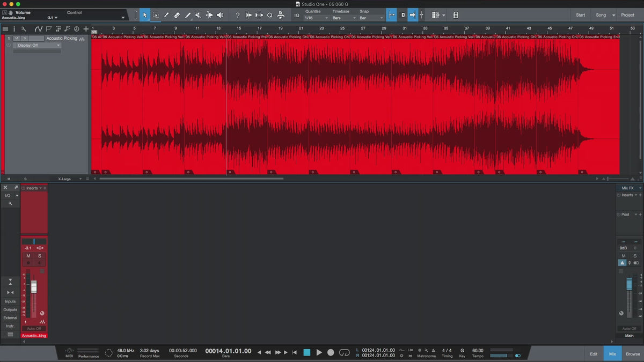
Task: Open the Snap Bar dropdown
Action: 371,18
